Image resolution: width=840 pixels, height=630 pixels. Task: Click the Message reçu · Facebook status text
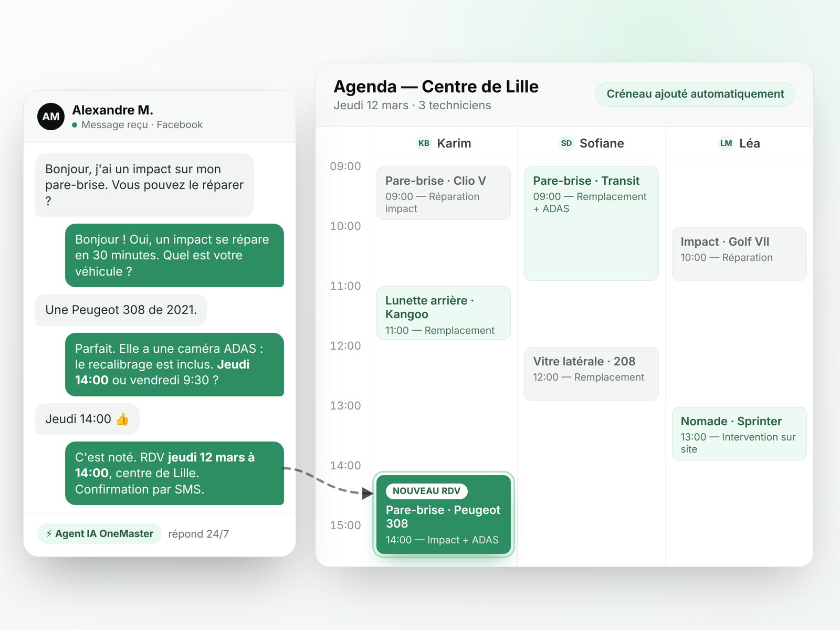[x=142, y=125]
